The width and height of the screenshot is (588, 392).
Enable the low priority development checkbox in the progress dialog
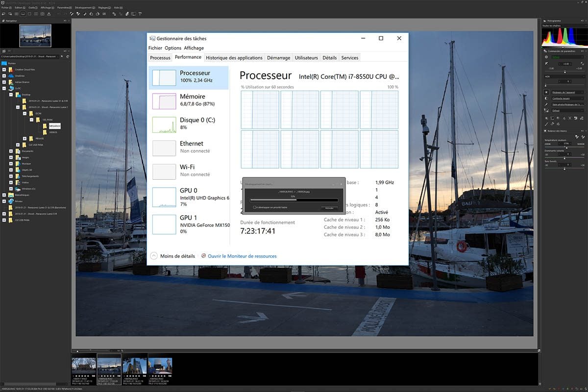pos(255,207)
